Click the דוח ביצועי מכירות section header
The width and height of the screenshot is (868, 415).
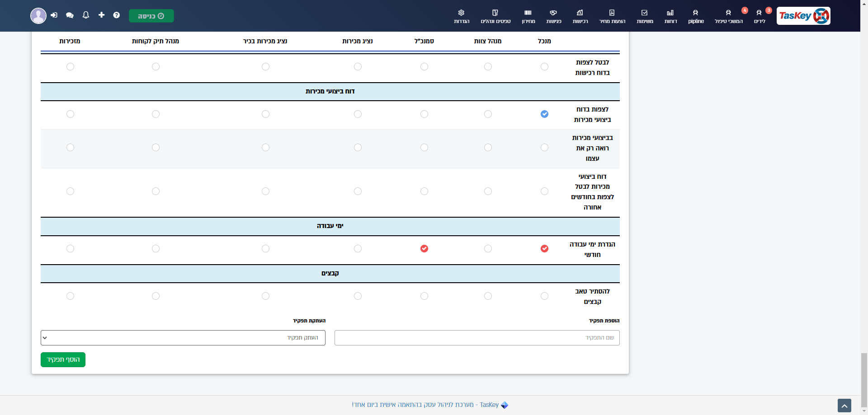click(330, 92)
